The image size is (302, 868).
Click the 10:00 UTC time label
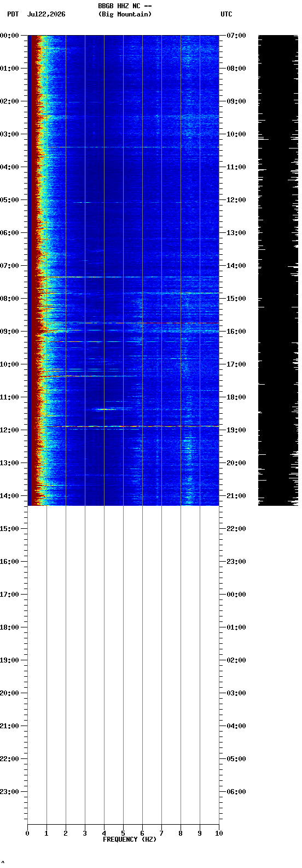(236, 134)
